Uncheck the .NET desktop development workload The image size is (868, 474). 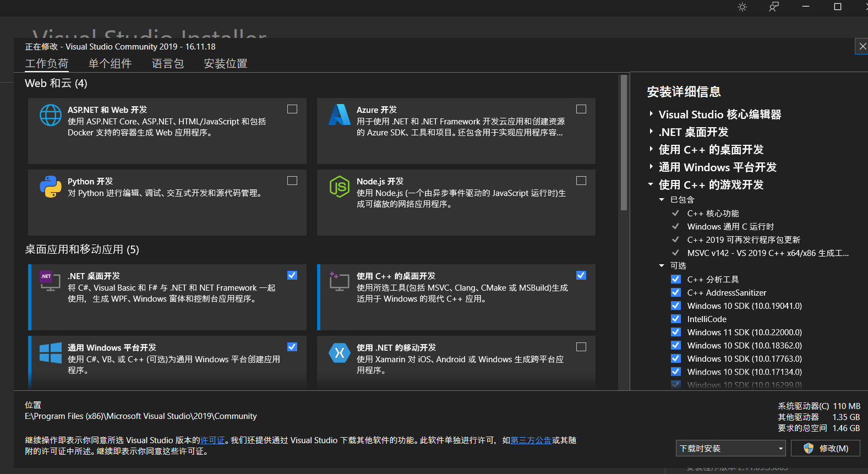(292, 275)
